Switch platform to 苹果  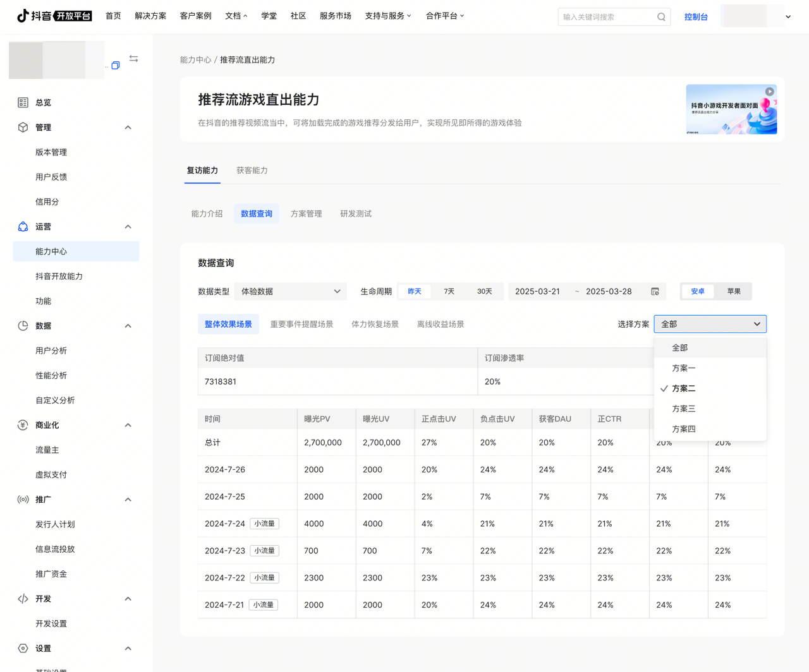point(733,291)
